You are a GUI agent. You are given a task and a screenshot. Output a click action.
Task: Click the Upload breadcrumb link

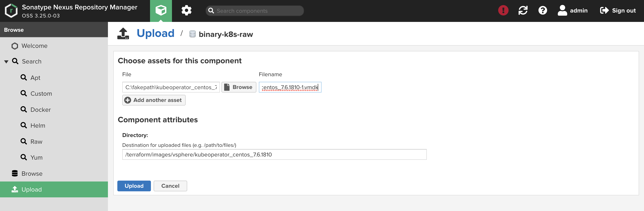(155, 33)
